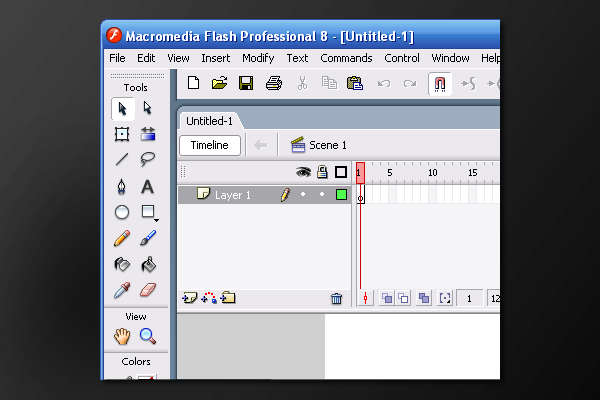Select the Brush tool

pyautogui.click(x=148, y=238)
